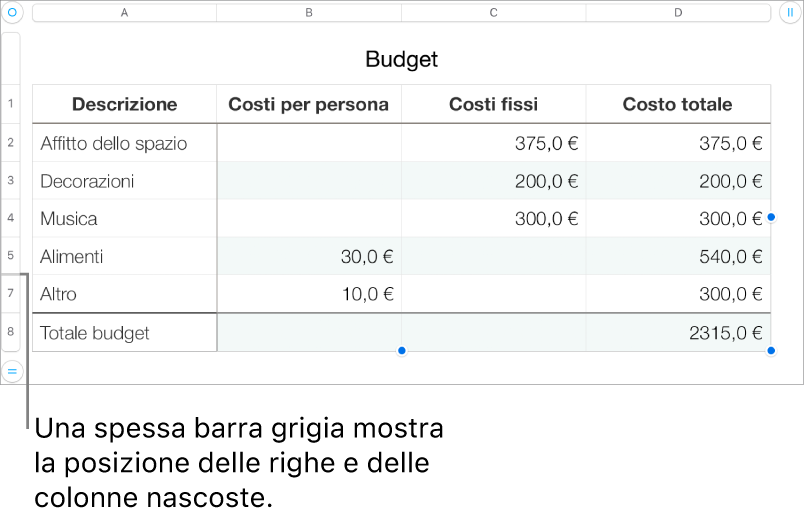Click the 2315,0 € total cell
The image size is (804, 515).
pyautogui.click(x=678, y=332)
